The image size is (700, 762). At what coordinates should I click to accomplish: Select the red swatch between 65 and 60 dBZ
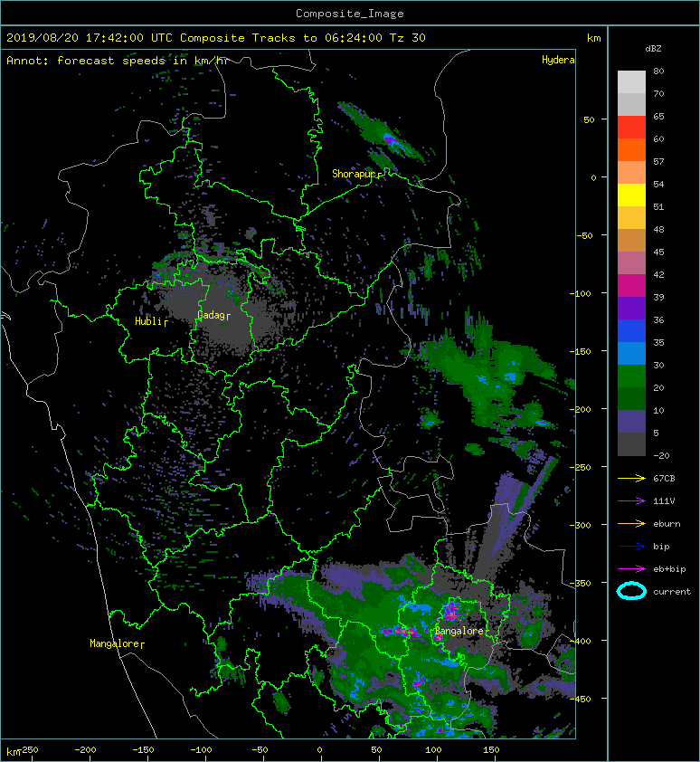coord(631,128)
